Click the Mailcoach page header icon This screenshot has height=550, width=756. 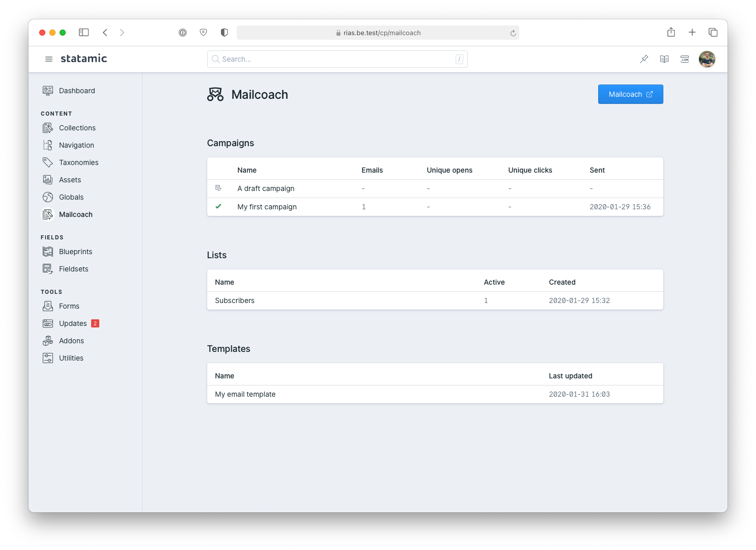pos(215,94)
